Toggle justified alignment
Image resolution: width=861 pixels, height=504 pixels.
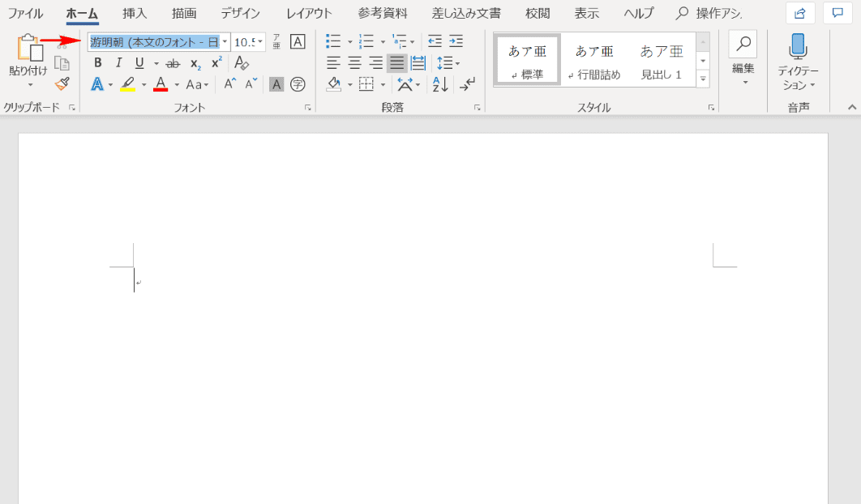[x=396, y=63]
